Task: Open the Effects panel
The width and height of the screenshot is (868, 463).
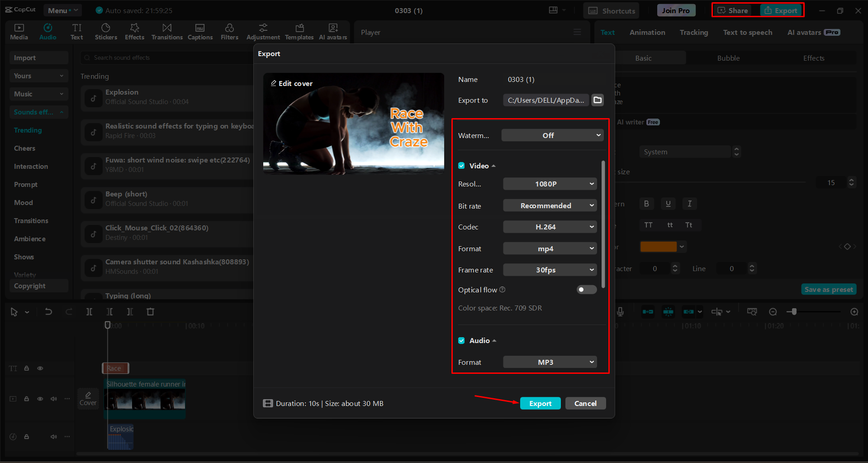Action: click(134, 32)
